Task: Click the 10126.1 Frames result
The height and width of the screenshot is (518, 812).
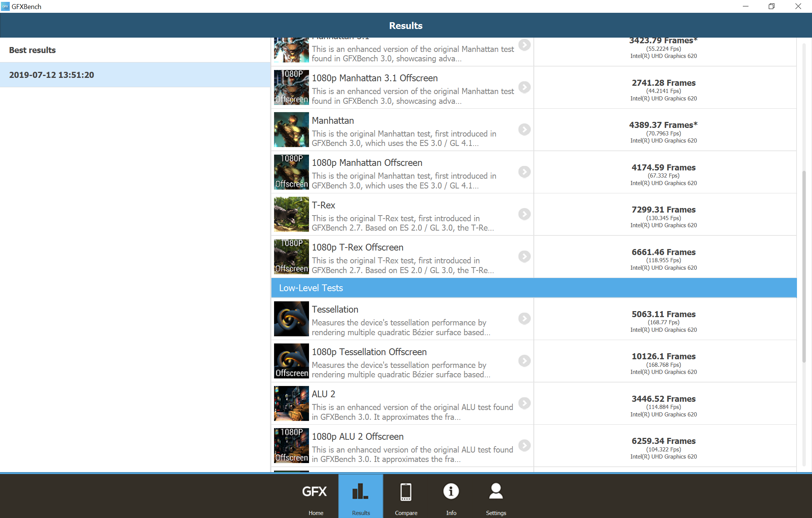Action: click(x=664, y=356)
